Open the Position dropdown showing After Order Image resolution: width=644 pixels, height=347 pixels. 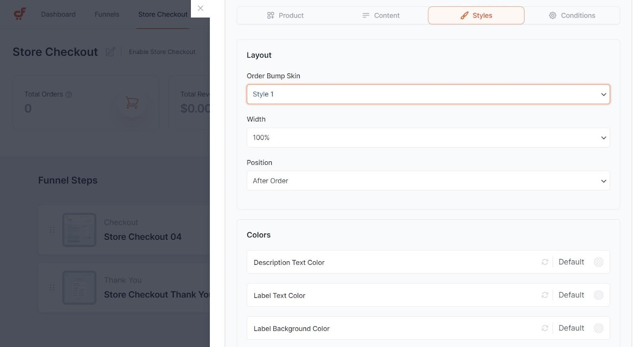pos(428,181)
